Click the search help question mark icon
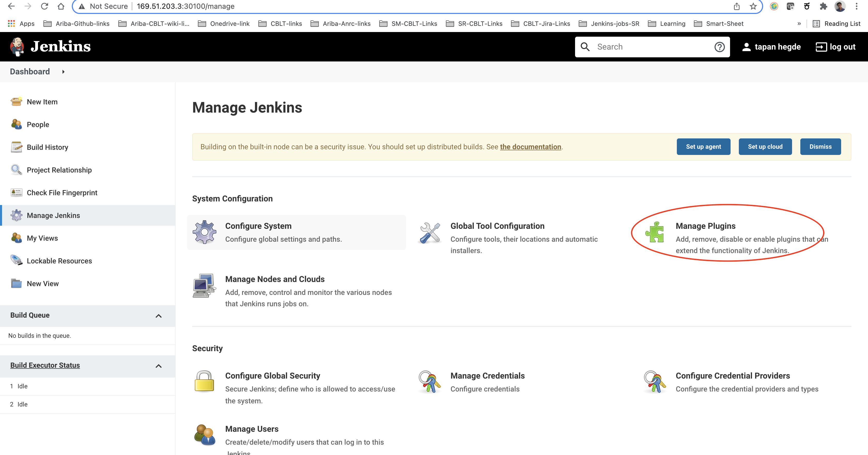This screenshot has height=455, width=868. click(x=719, y=47)
